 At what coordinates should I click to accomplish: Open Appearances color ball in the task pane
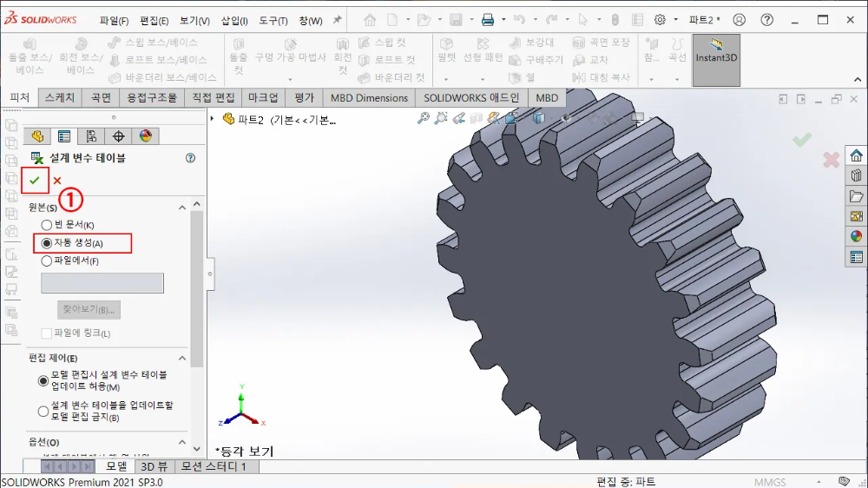click(857, 236)
